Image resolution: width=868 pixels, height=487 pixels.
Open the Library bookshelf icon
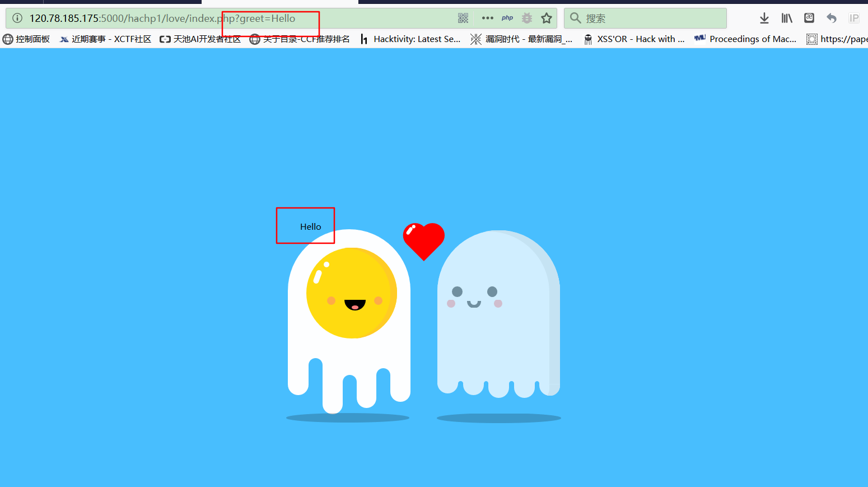point(787,18)
